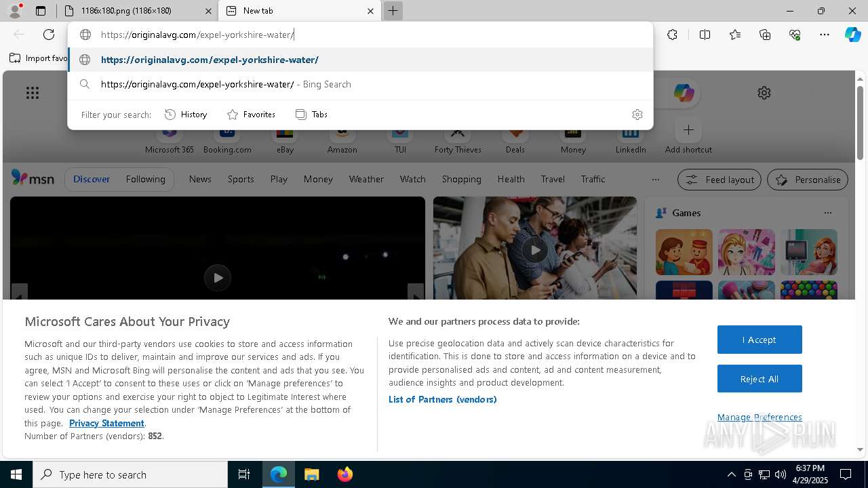The image size is (868, 488).
Task: Open the Import favorites bookmark
Action: [x=39, y=58]
